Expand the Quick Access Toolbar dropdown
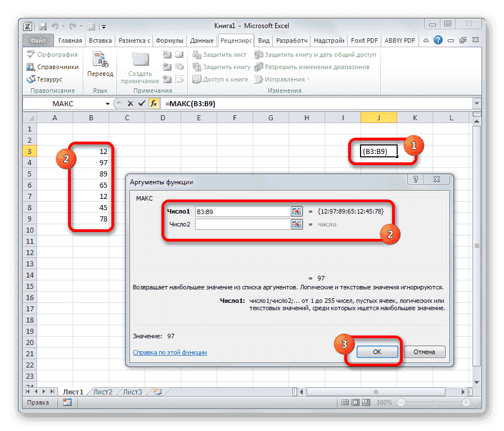Image resolution: width=504 pixels, height=431 pixels. (103, 26)
